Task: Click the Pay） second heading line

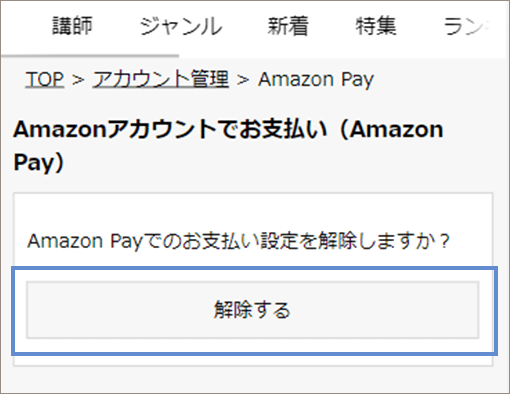Action: click(x=38, y=163)
